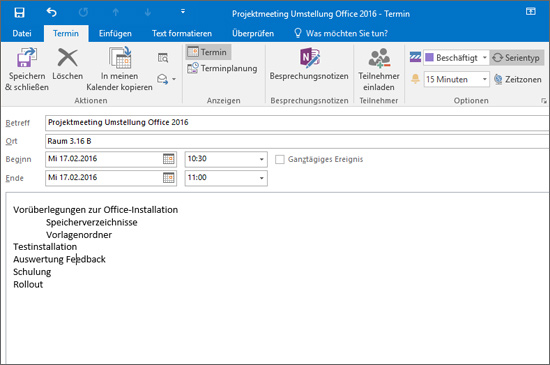Screen dimensions: 550x365
Task: Click the ribbon display options icon in title bar
Action: coord(531,12)
